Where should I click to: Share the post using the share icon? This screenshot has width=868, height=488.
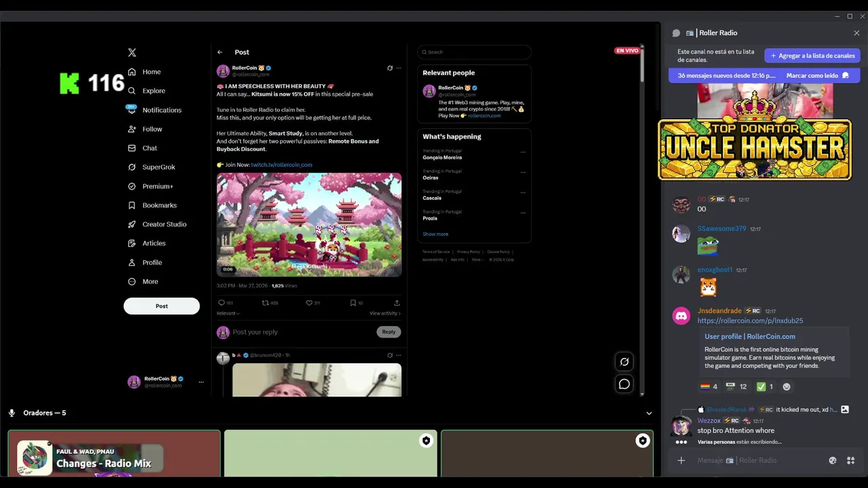(x=397, y=303)
